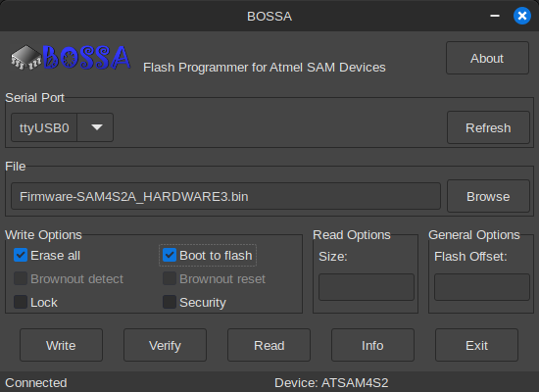Show device Info
539x392 pixels.
pos(372,345)
